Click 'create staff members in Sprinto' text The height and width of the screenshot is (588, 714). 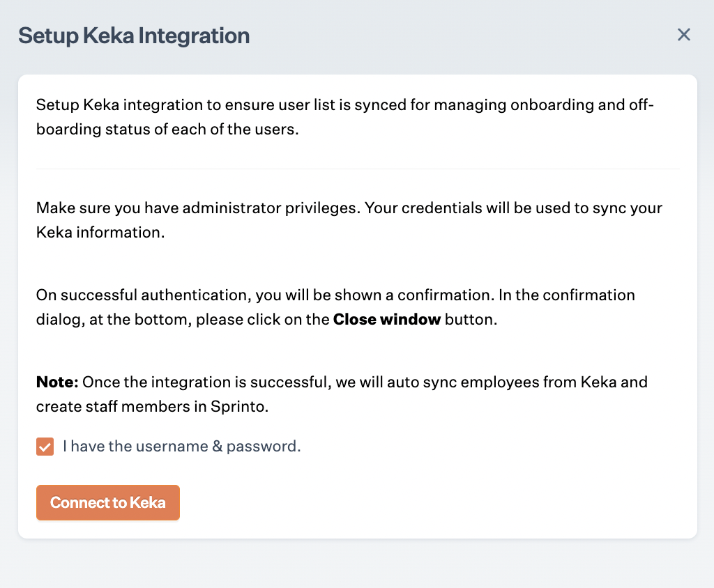152,407
